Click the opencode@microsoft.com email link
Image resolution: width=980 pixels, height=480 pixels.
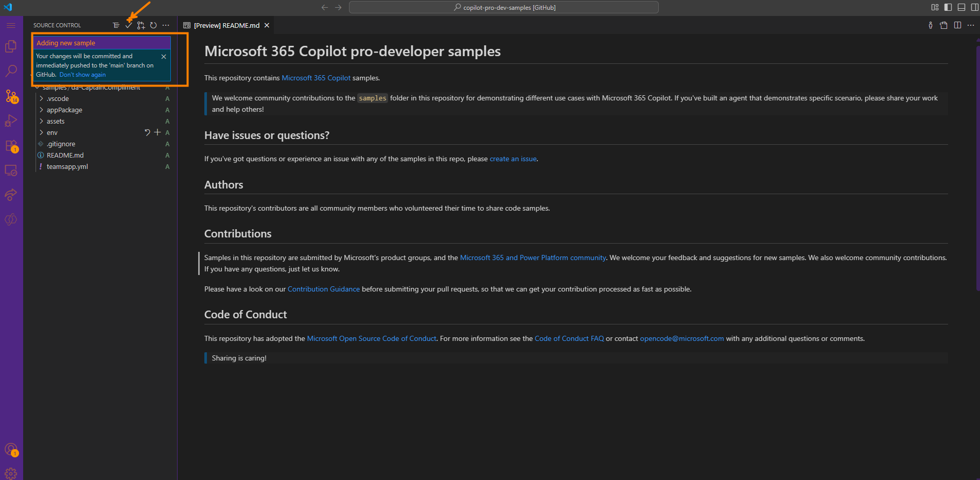coord(682,338)
